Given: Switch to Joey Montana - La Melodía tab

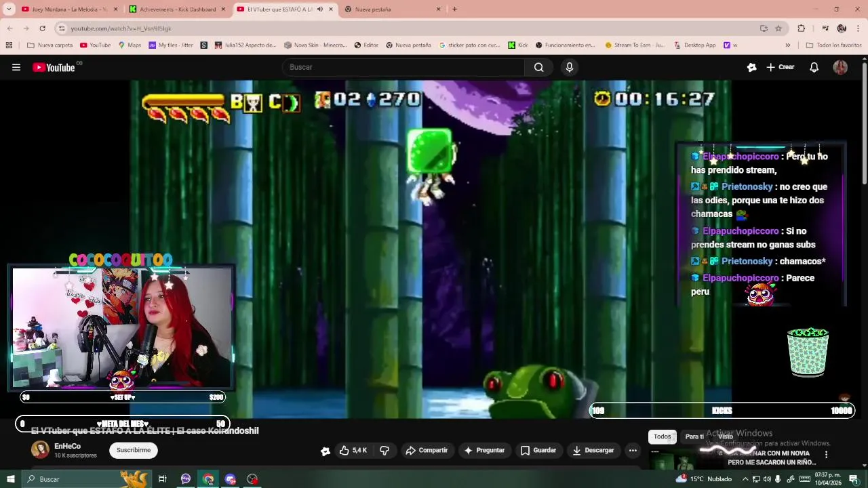Looking at the screenshot, I should click(x=69, y=9).
